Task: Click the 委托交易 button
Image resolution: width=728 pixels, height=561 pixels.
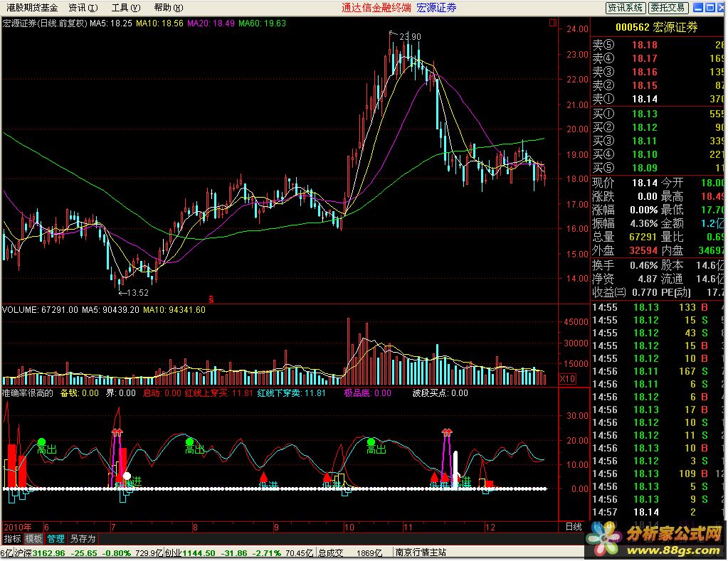Action: (668, 8)
